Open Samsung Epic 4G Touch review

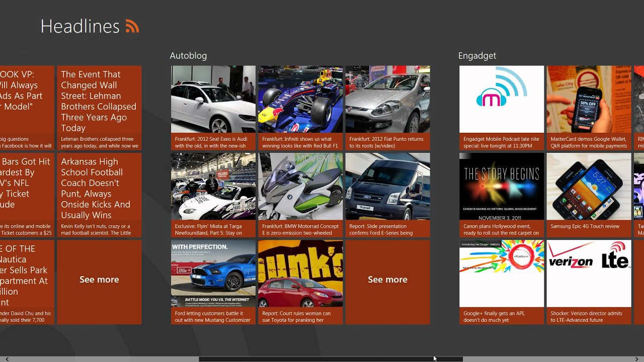[589, 195]
